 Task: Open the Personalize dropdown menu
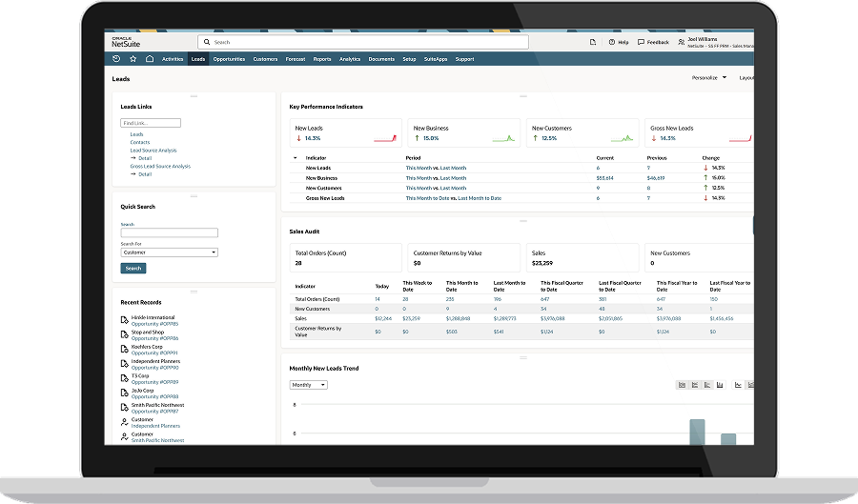click(708, 78)
